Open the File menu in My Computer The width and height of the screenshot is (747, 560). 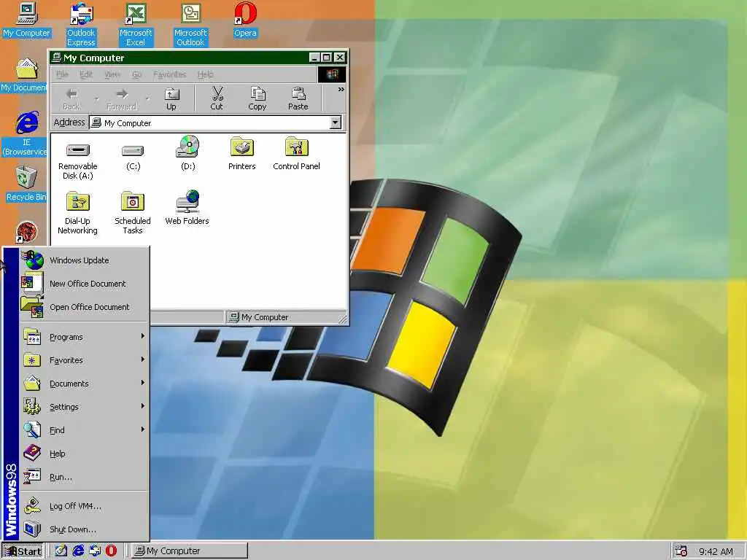point(63,74)
